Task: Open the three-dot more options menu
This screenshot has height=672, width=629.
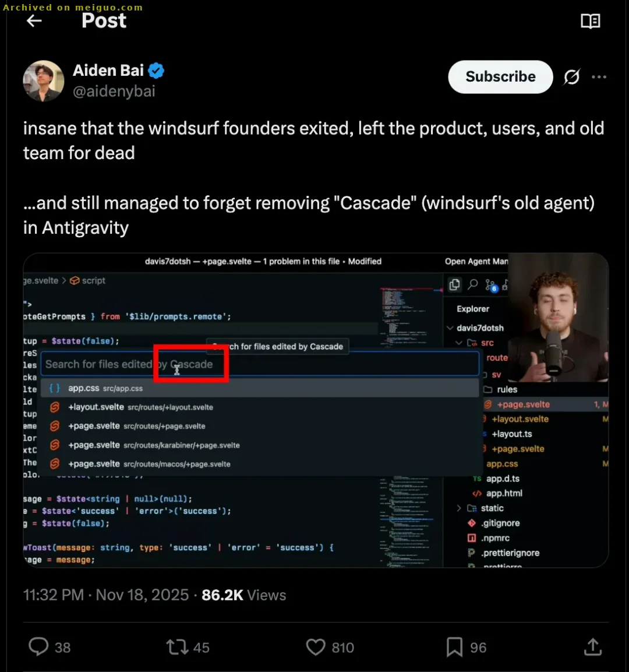Action: (x=599, y=77)
